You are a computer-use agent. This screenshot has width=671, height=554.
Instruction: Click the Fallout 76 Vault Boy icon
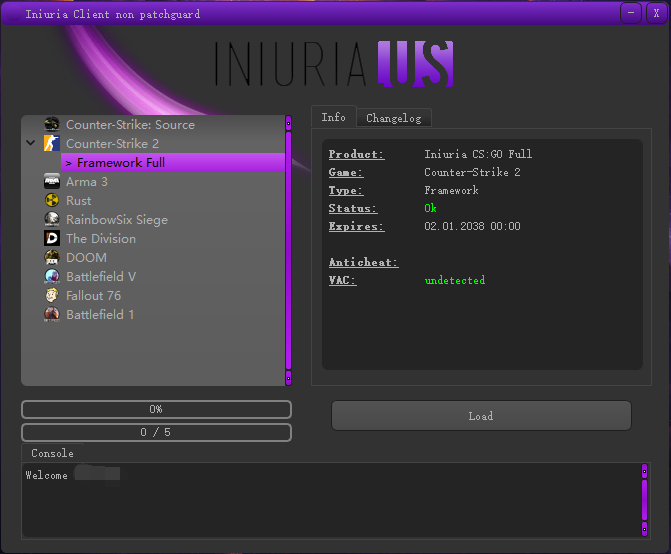click(x=52, y=295)
